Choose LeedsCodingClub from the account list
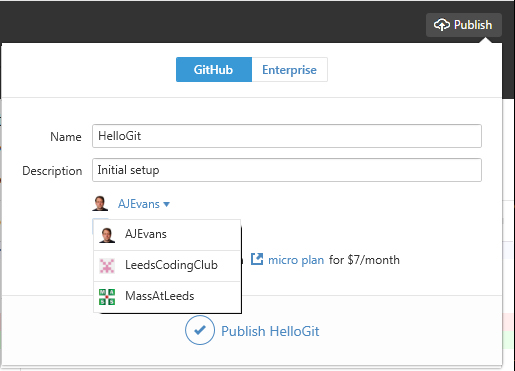Viewport: 515px width, 371px height. 167,266
